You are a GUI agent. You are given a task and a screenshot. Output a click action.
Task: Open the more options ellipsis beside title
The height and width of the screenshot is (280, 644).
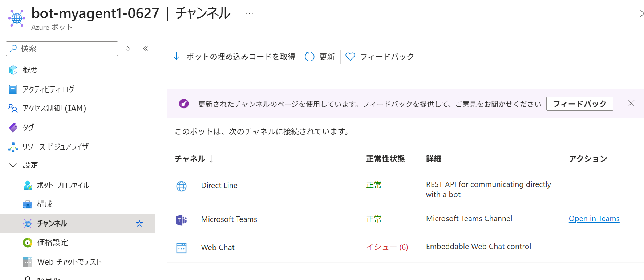(x=249, y=13)
